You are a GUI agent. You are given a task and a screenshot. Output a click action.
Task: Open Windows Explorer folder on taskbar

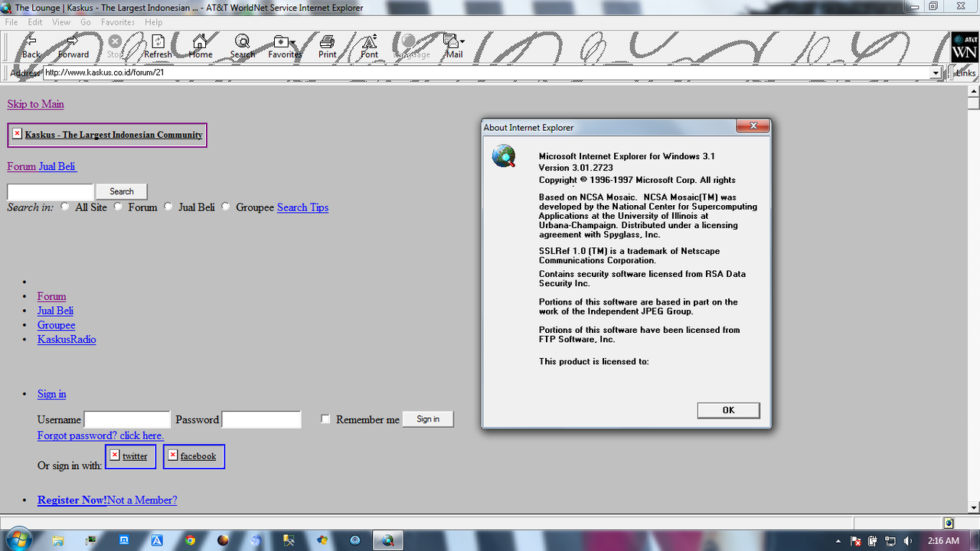[57, 540]
